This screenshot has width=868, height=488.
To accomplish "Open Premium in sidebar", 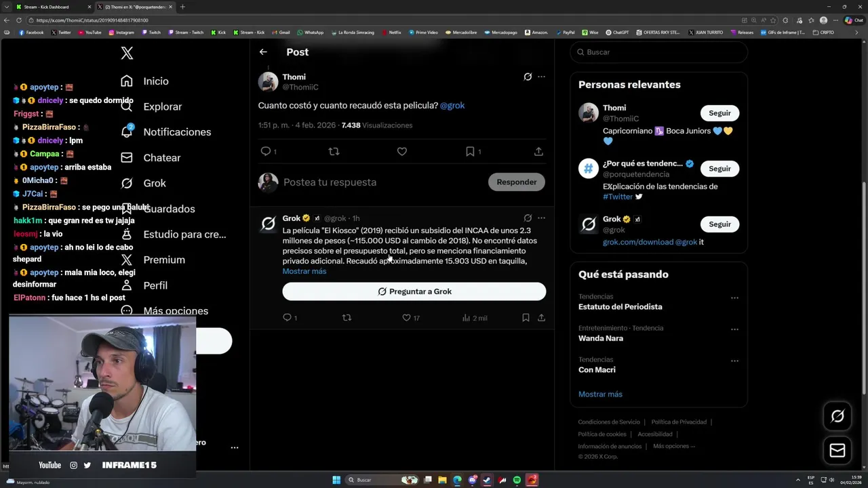I will [153, 260].
